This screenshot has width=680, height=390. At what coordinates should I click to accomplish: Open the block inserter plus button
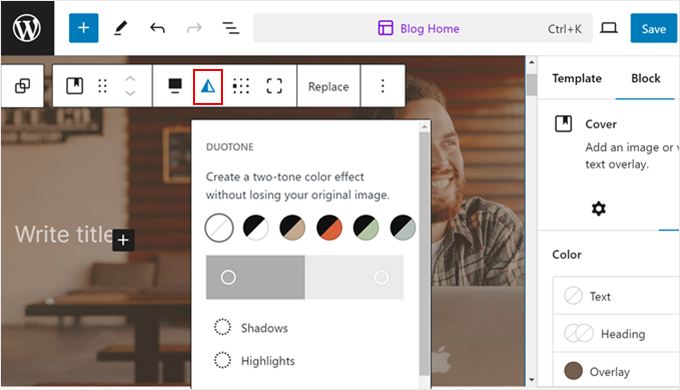[83, 28]
